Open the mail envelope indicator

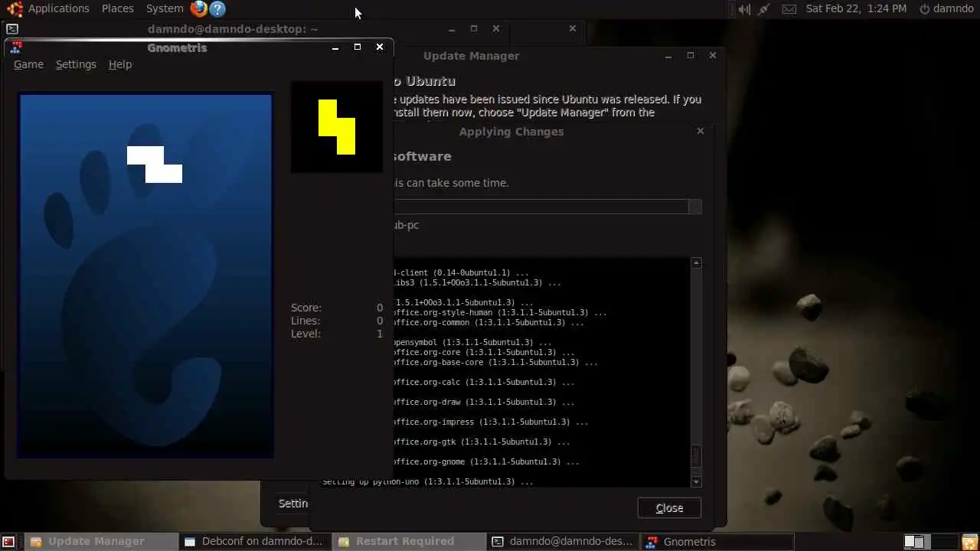[x=789, y=9]
